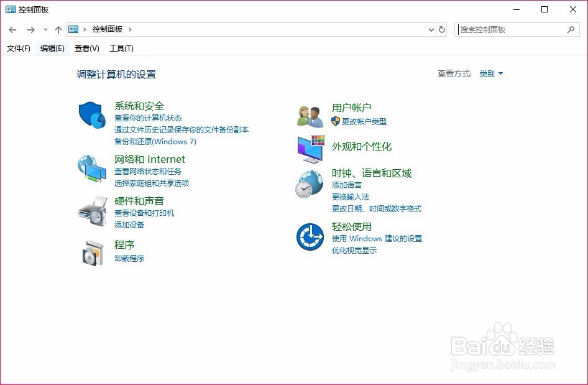
Task: Expand the address bar history dropdown
Action: tap(431, 29)
